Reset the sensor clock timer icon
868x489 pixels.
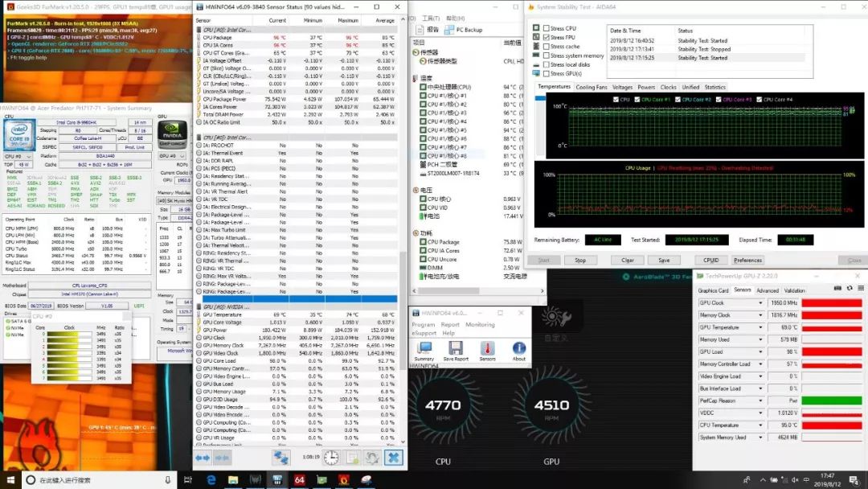pos(331,458)
